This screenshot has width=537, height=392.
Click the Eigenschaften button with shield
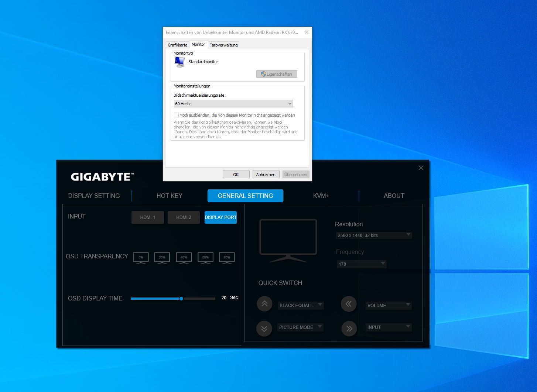277,74
